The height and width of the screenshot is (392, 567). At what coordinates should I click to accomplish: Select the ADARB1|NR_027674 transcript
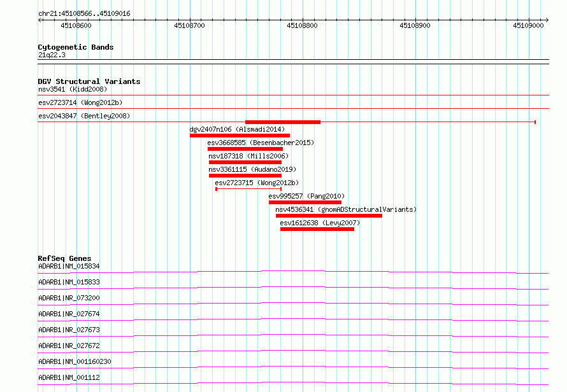tap(69, 314)
